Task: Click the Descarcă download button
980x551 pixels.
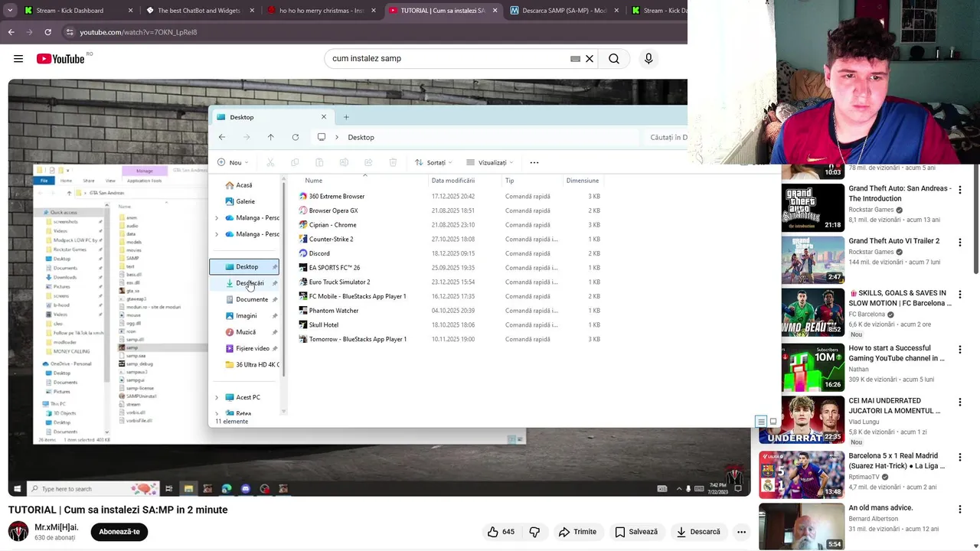Action: (x=698, y=532)
